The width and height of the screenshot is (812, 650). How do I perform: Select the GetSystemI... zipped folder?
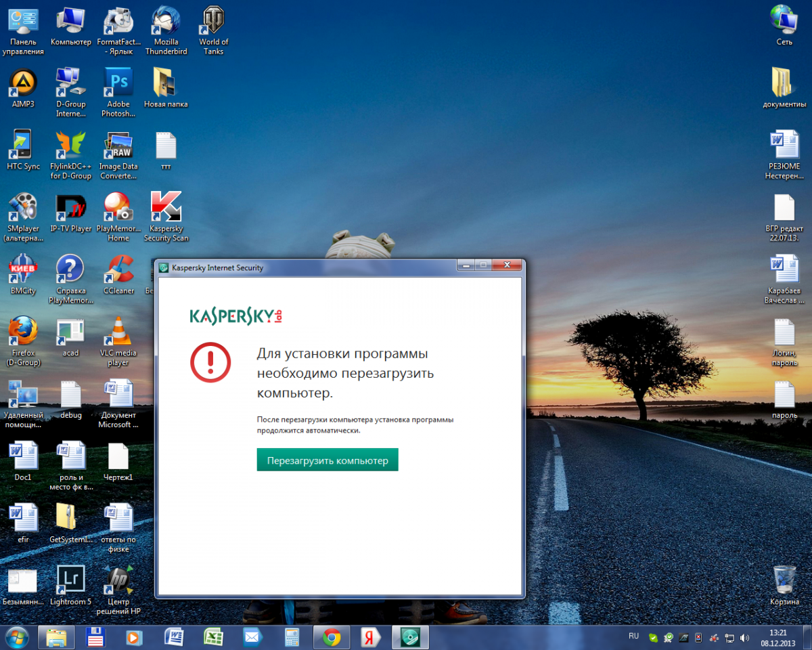(x=70, y=524)
